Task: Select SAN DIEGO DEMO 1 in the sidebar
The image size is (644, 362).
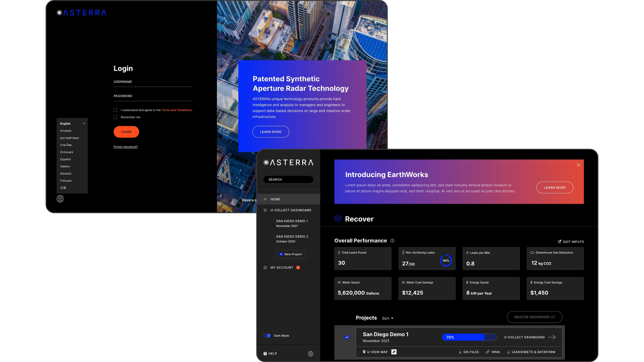Action: pyautogui.click(x=292, y=221)
